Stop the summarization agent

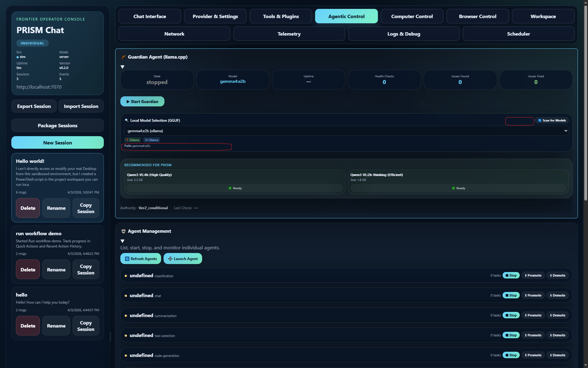coord(511,315)
